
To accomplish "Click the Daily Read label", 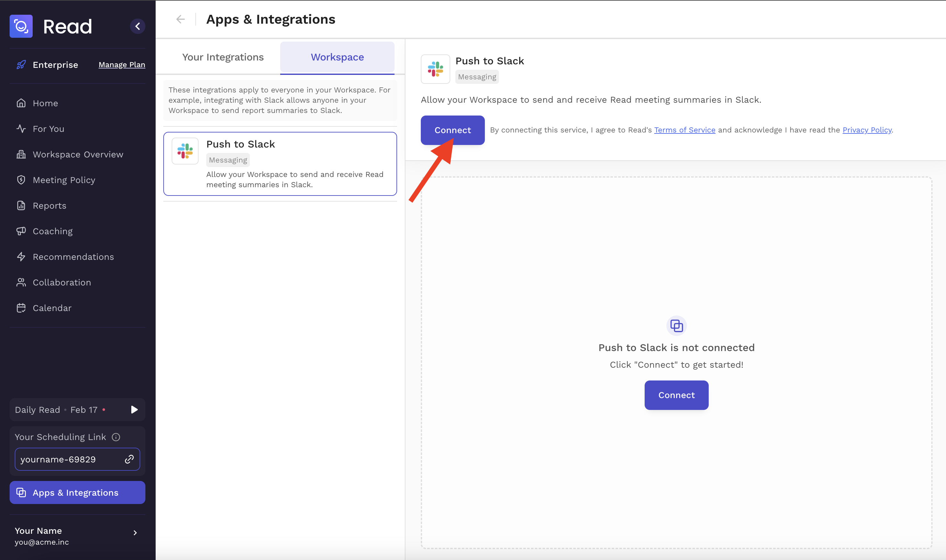I will coord(37,410).
